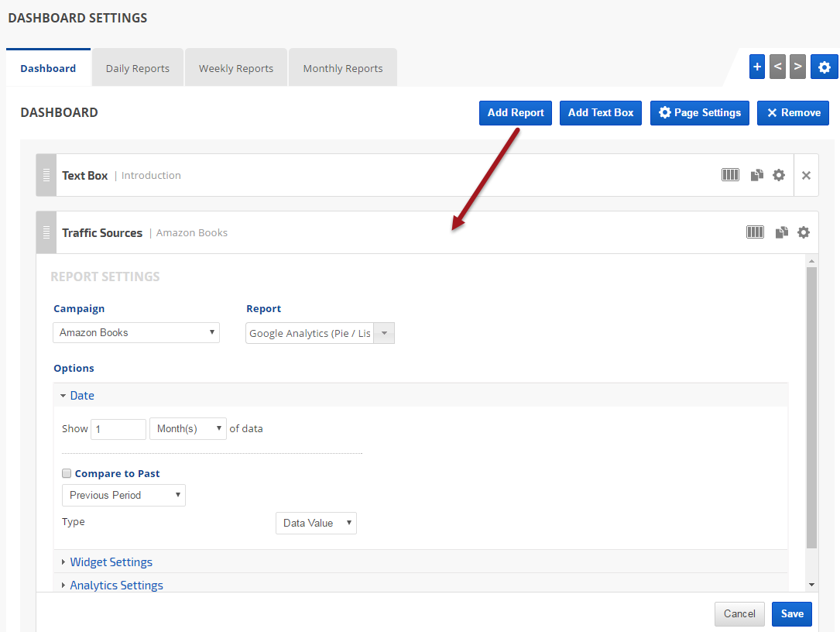The height and width of the screenshot is (632, 840).
Task: Click the Add Report button
Action: click(x=516, y=112)
